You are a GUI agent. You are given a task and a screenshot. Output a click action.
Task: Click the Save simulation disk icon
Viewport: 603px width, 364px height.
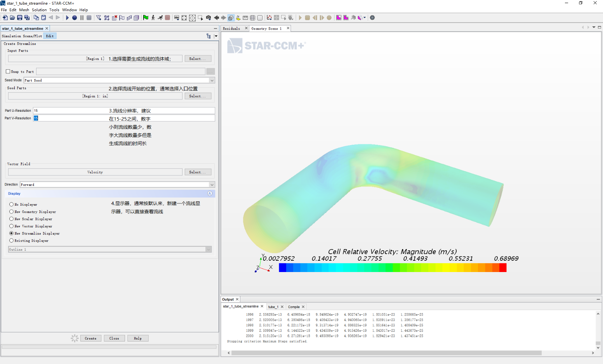pos(20,17)
